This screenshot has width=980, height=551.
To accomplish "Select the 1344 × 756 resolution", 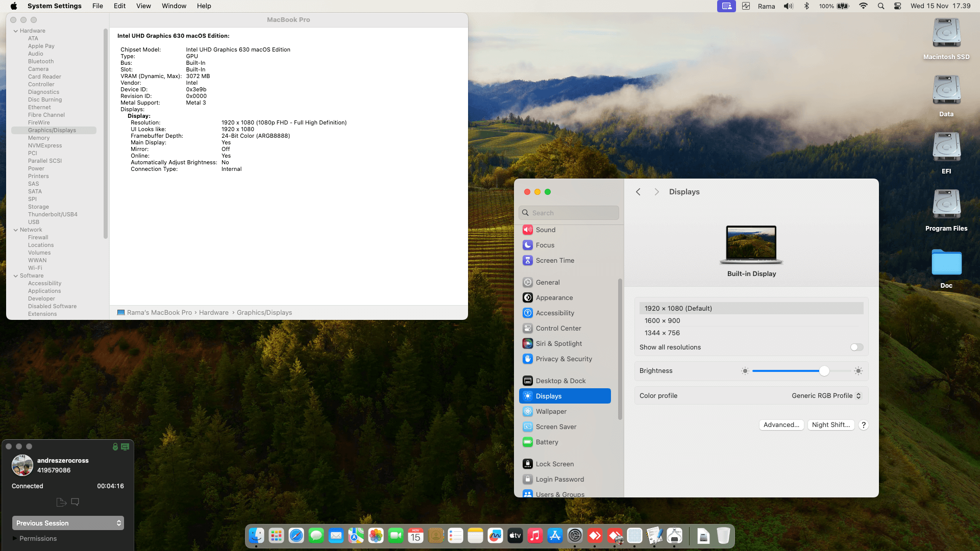I will 751,333.
